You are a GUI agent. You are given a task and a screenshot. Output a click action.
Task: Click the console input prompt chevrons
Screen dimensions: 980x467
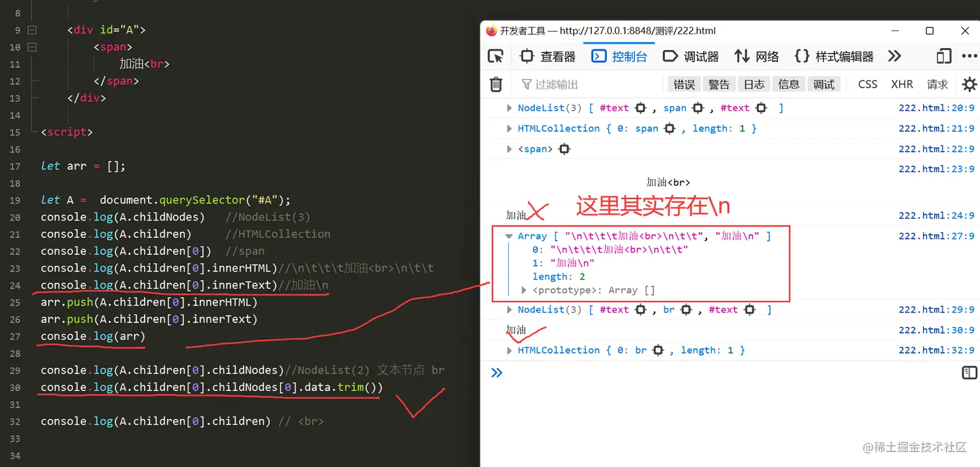tap(496, 372)
